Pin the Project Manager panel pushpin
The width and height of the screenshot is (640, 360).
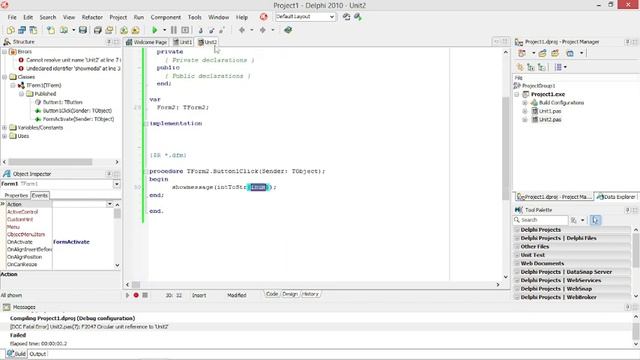point(627,42)
